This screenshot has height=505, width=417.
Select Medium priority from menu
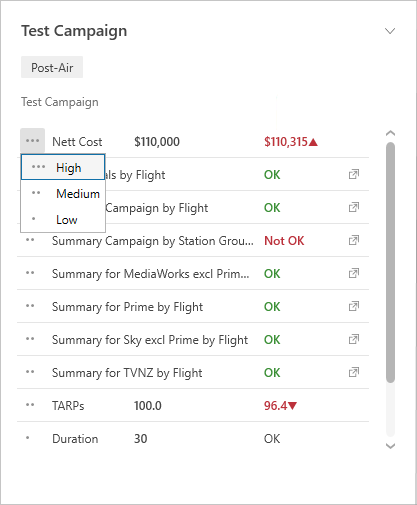pos(63,193)
